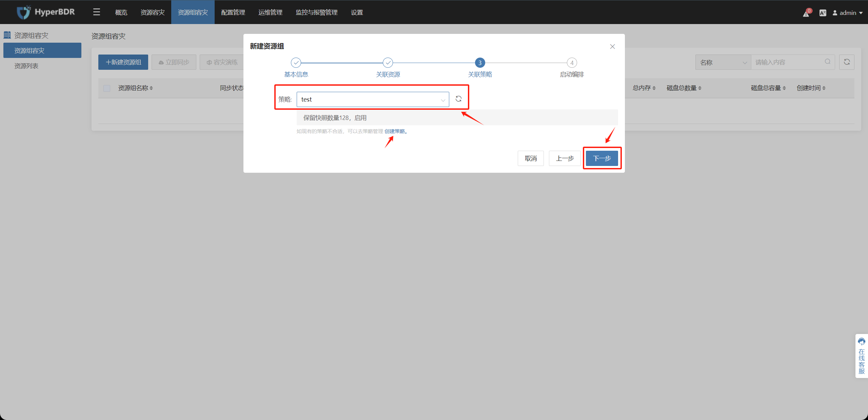Viewport: 868px width, 420px height.
Task: Click the 立即同步 button
Action: (174, 62)
